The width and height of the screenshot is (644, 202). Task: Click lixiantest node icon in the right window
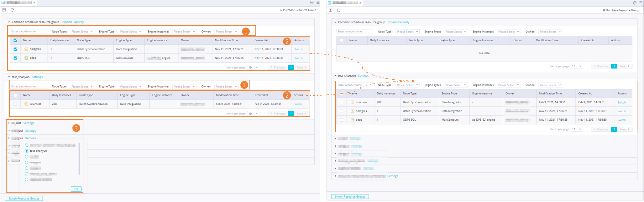tap(353, 102)
